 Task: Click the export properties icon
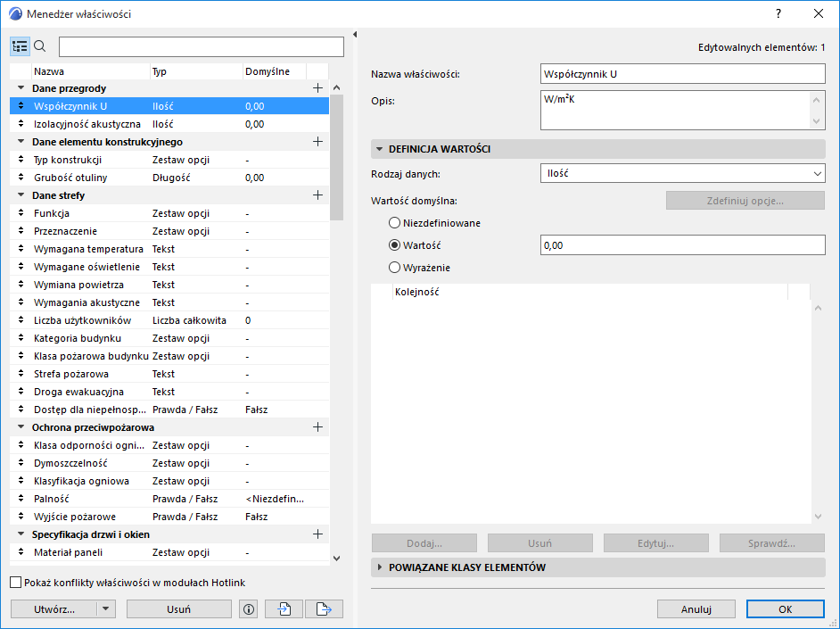coord(324,609)
